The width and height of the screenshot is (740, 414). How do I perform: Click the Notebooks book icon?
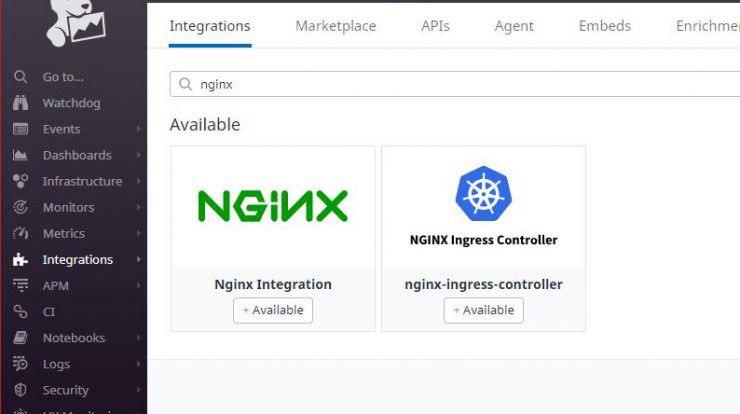[20, 338]
